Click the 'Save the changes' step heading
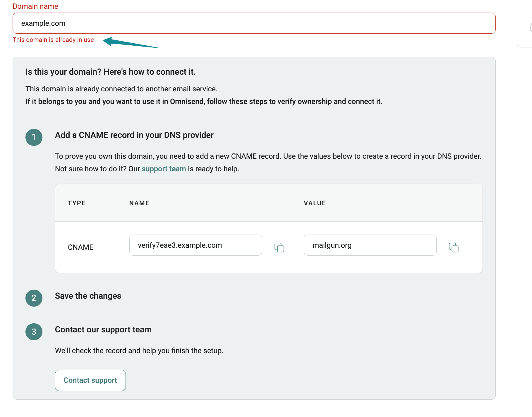 point(88,296)
